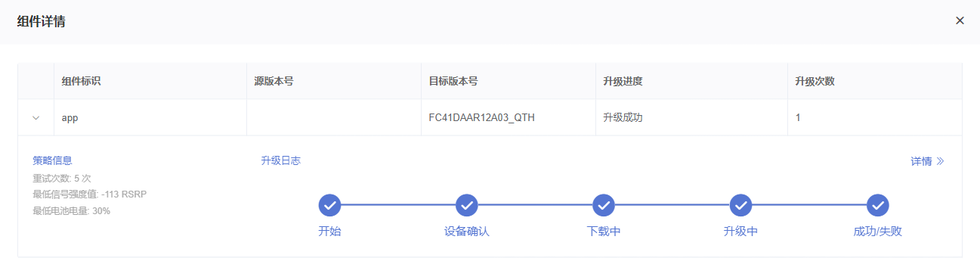
Task: Select the app component cell
Action: tap(150, 118)
